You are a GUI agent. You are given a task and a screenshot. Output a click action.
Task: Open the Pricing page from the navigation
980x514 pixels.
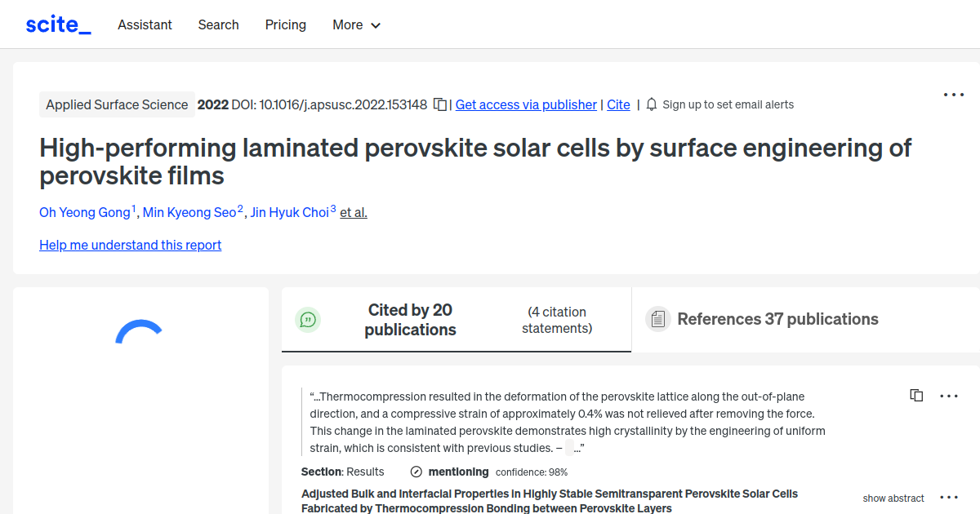coord(285,24)
